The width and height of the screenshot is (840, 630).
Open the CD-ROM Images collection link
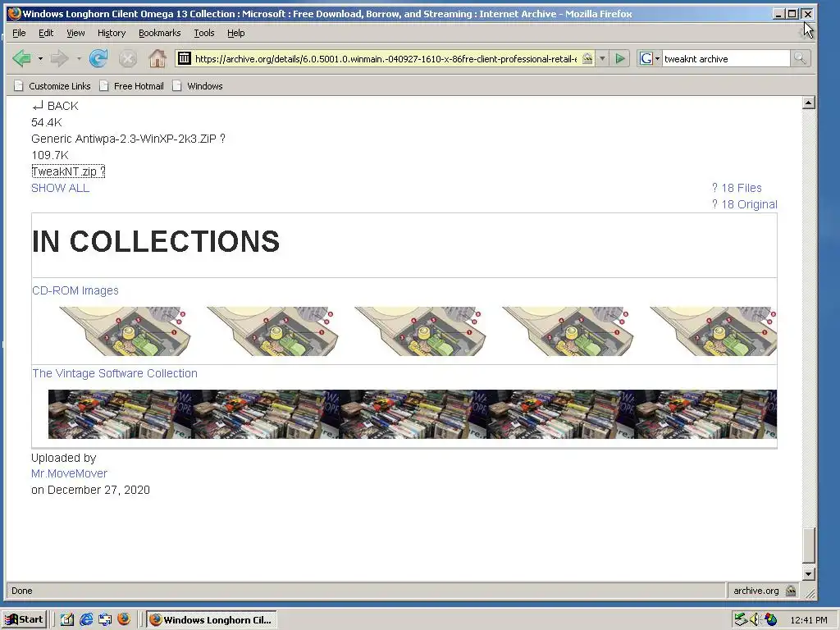75,290
